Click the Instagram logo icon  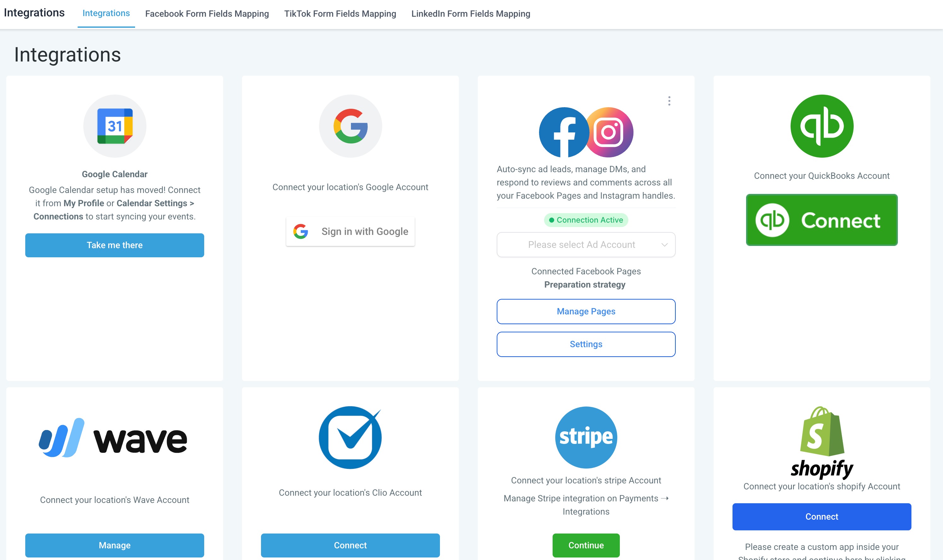[x=609, y=132]
